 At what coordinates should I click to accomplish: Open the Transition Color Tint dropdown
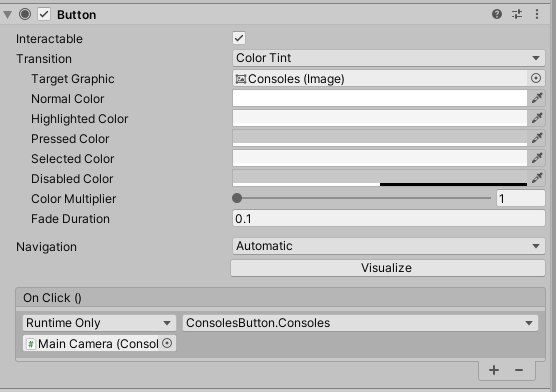[x=389, y=58]
